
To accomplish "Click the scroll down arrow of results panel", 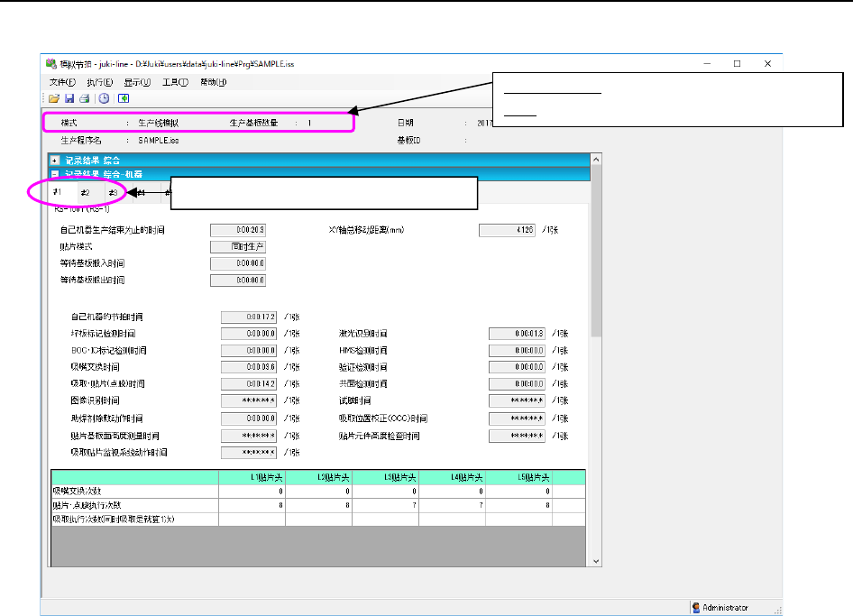I will click(596, 561).
